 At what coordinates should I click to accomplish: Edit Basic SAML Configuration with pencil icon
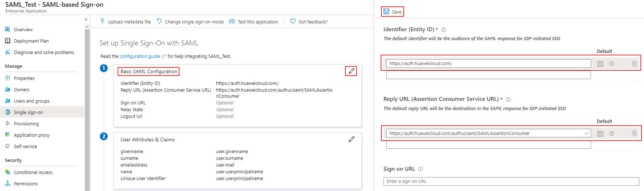pyautogui.click(x=351, y=71)
